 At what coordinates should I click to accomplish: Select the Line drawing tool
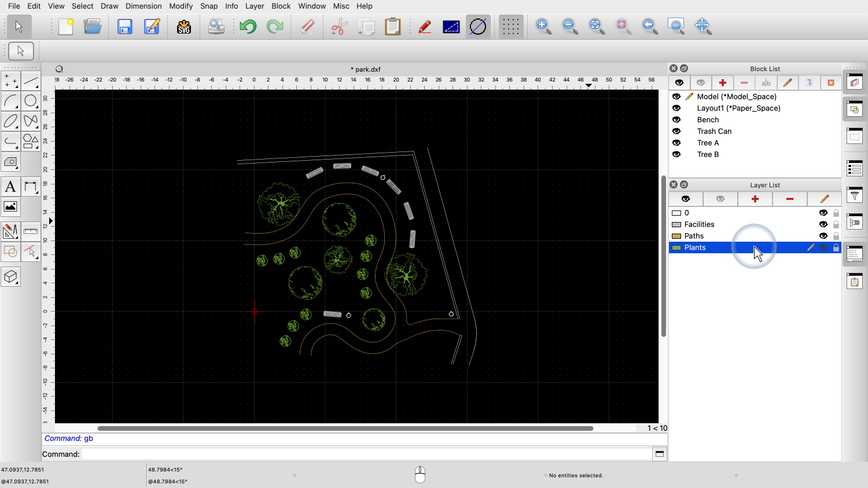(31, 81)
